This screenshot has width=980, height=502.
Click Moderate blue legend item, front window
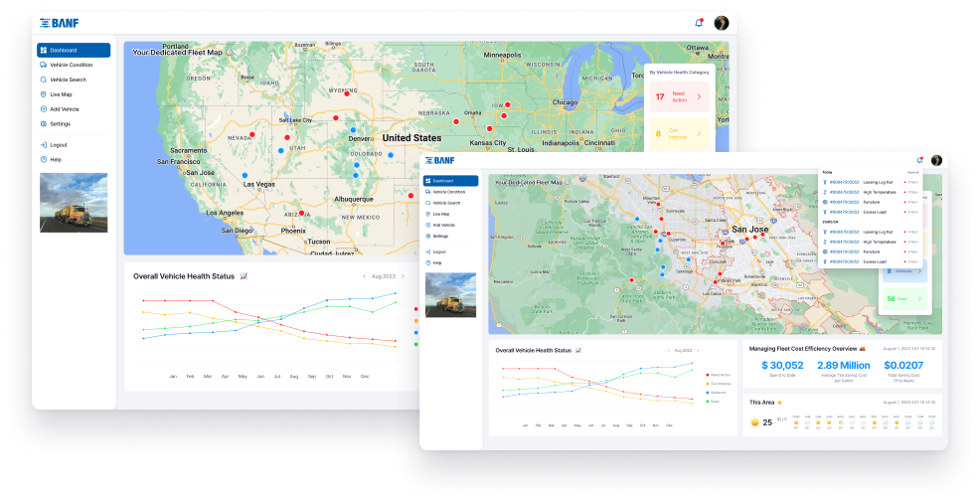coord(717,393)
